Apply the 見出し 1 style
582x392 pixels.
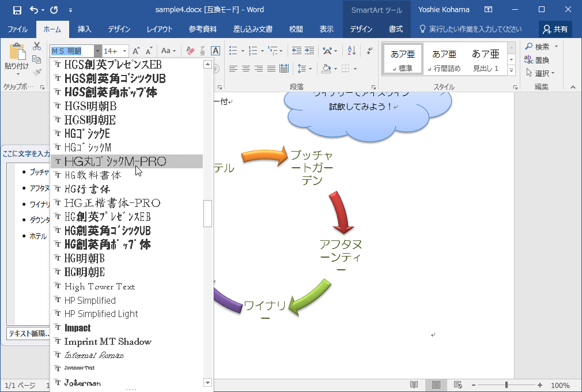486,59
